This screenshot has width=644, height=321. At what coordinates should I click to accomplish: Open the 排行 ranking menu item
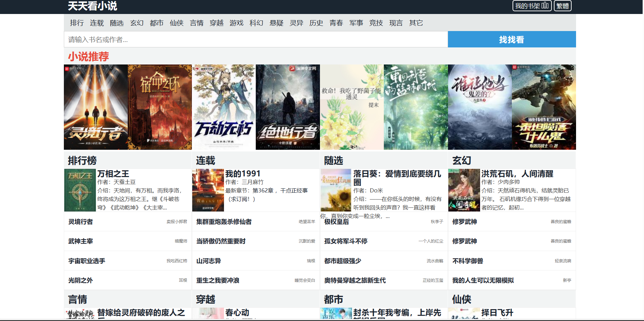coord(77,23)
